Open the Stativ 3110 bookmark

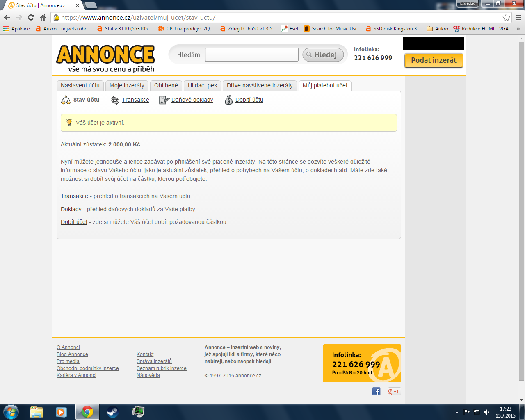point(124,29)
